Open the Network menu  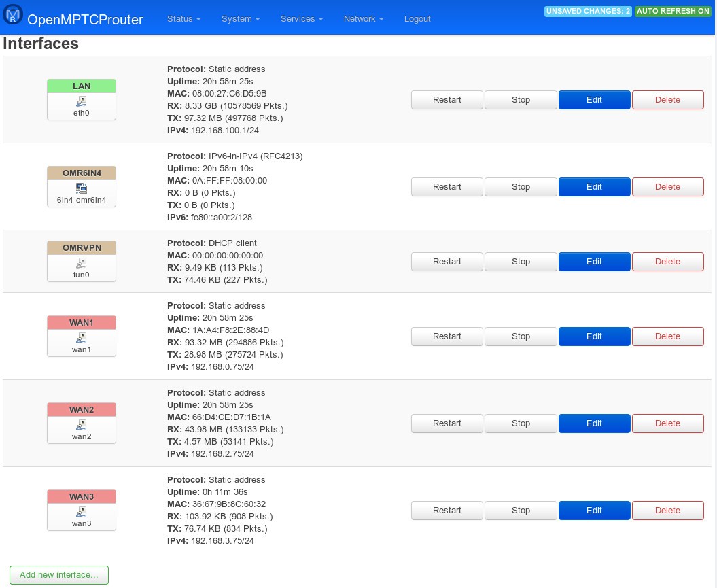364,19
